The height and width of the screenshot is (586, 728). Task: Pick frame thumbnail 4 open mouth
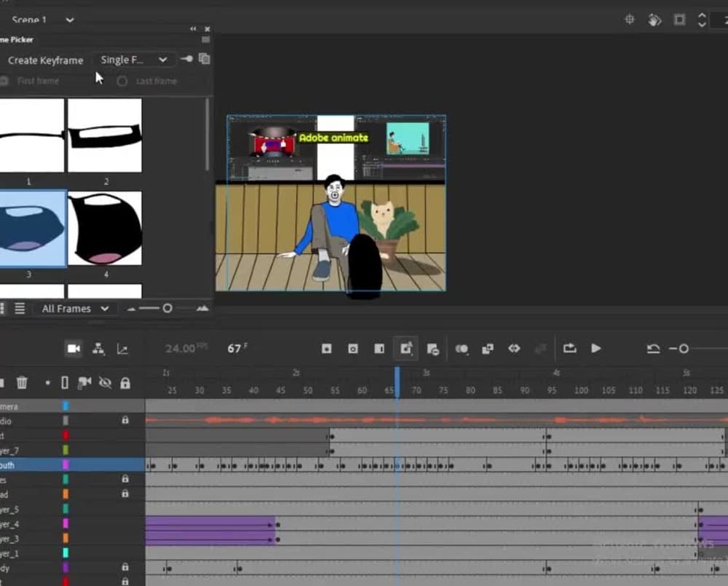click(105, 228)
